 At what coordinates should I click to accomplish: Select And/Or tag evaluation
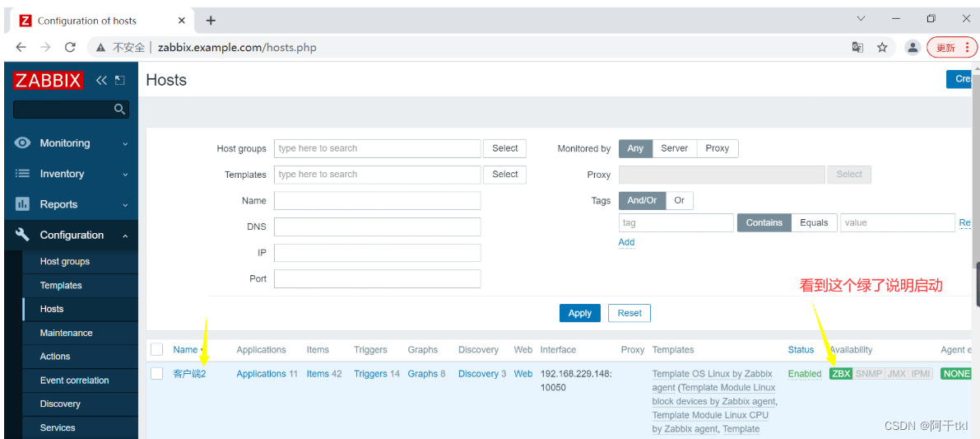643,200
